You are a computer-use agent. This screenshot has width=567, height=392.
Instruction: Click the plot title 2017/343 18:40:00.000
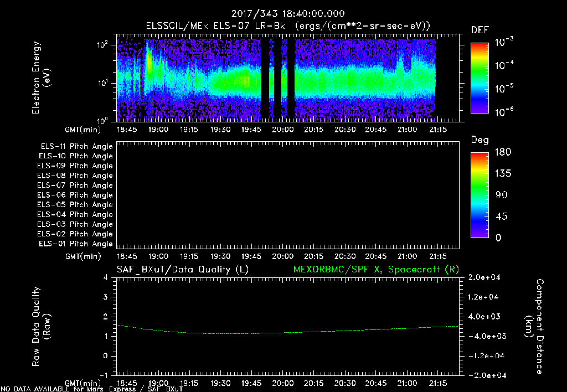(x=288, y=14)
